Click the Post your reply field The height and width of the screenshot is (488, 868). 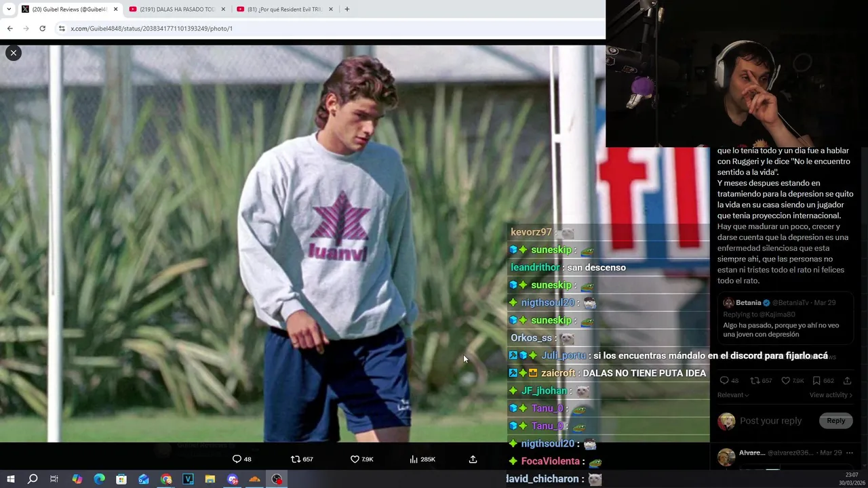tap(770, 421)
